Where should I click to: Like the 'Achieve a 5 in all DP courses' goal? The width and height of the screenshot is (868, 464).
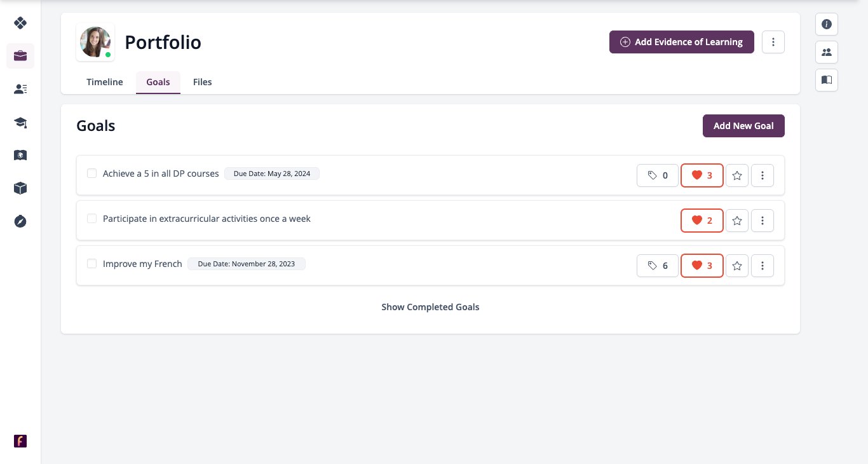click(x=702, y=175)
